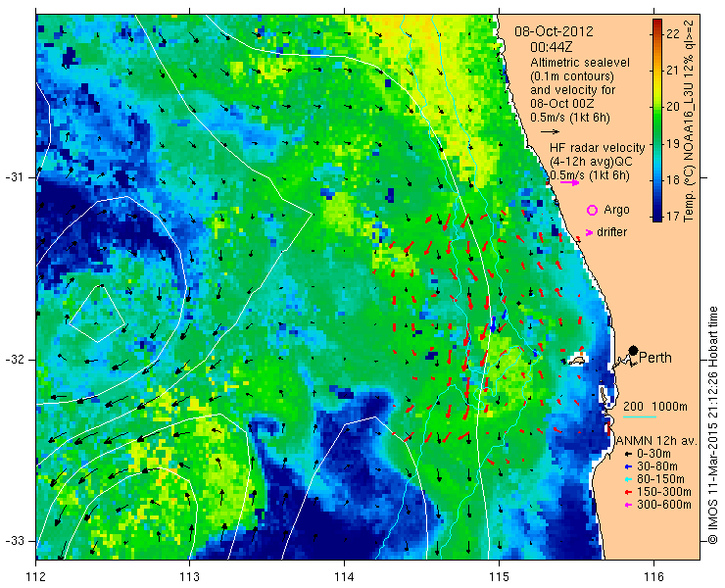Viewport: 725px width, 588px height.
Task: Click the magenta Argo circle legend symbol
Action: (x=592, y=210)
